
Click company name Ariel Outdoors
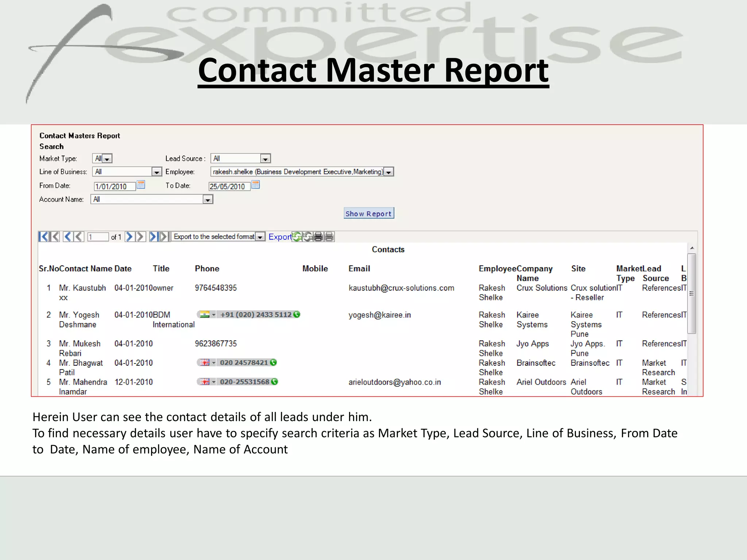click(541, 382)
